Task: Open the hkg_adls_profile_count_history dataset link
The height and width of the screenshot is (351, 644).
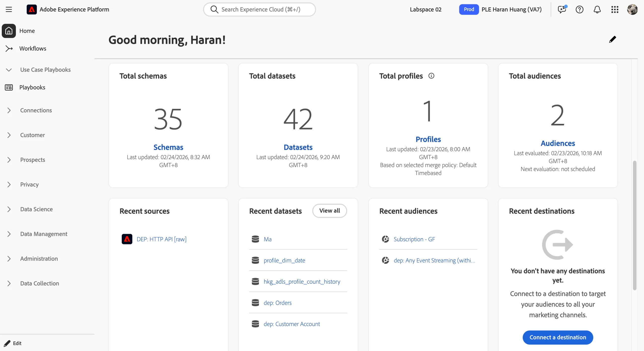Action: 302,282
